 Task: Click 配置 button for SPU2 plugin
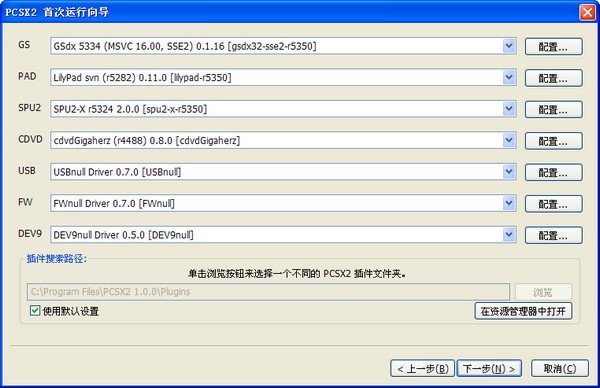(x=554, y=109)
